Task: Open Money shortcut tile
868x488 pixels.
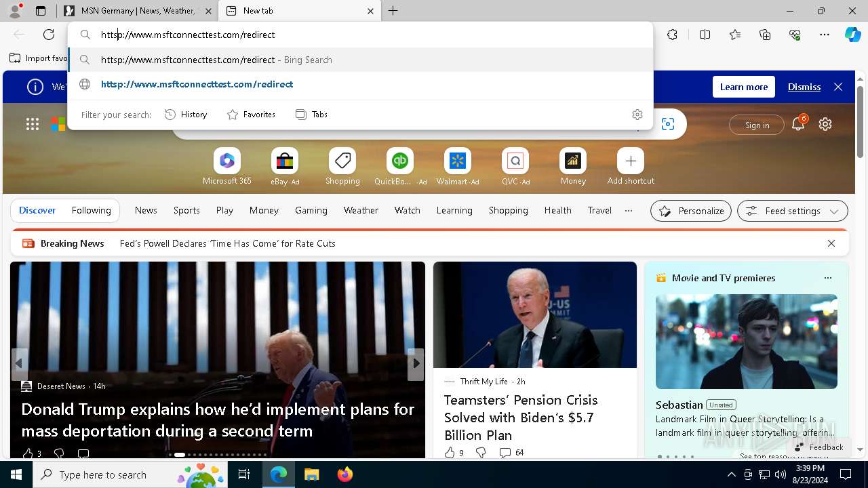Action: 573,167
